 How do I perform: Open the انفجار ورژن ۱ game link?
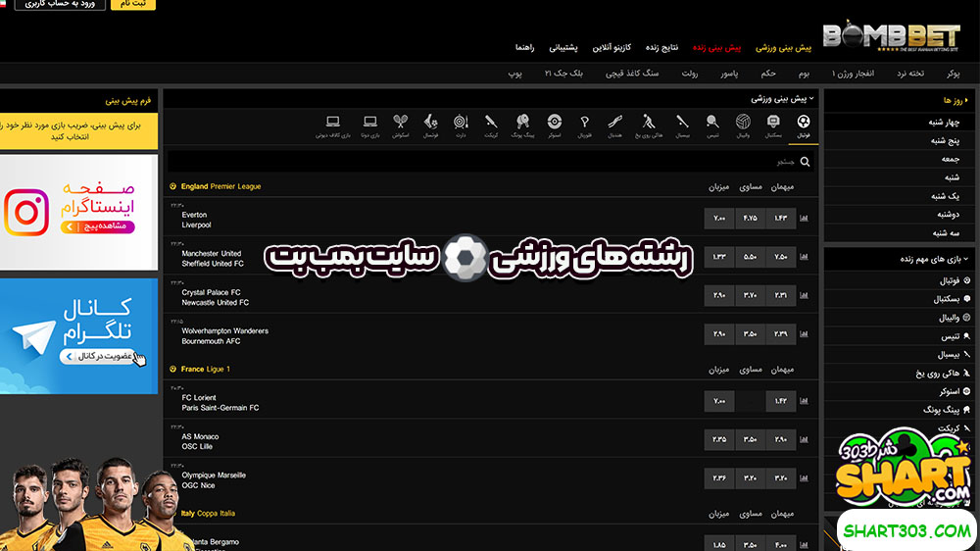(x=854, y=74)
